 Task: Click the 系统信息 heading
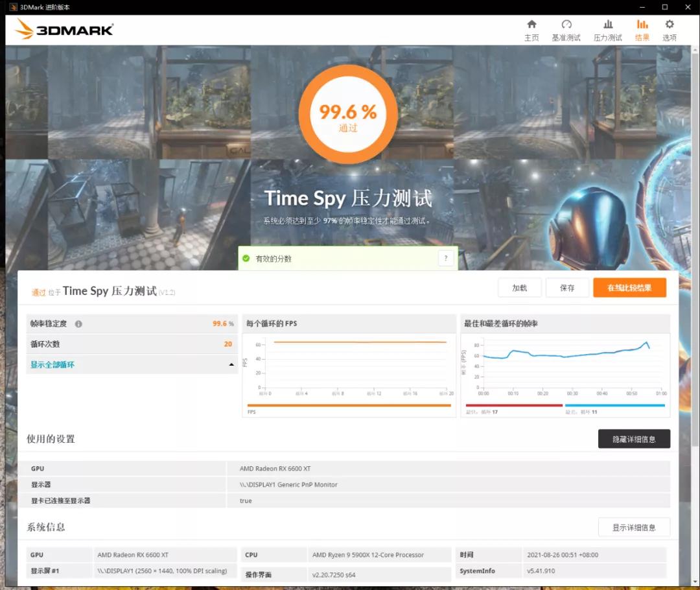(46, 527)
